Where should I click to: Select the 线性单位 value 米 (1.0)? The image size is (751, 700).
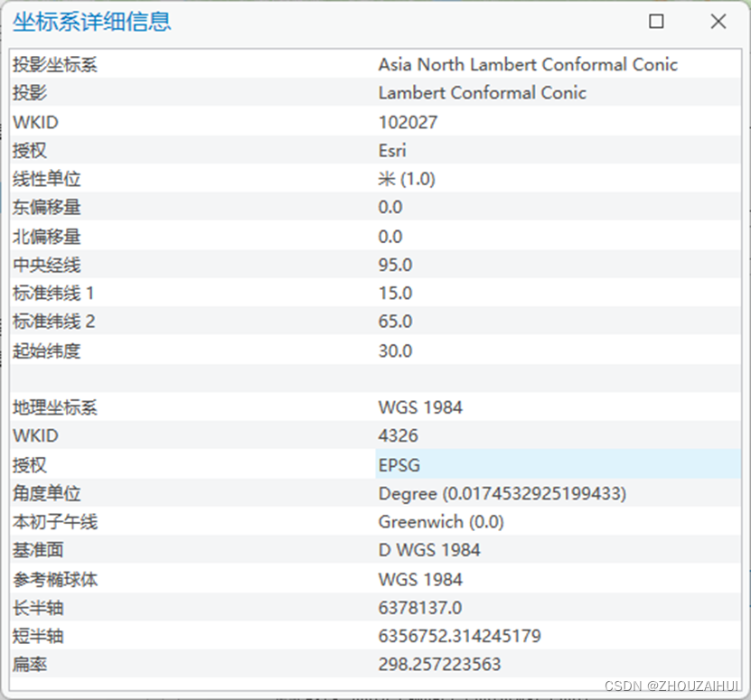407,179
